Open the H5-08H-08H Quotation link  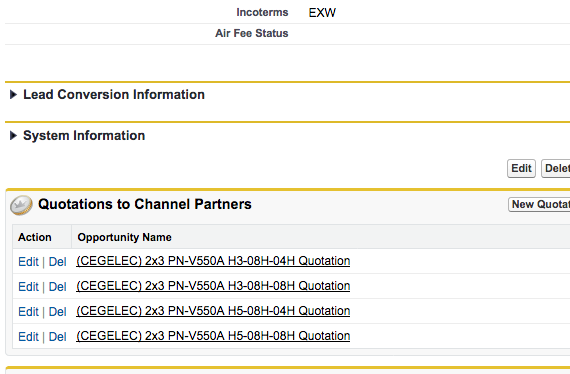tap(213, 336)
